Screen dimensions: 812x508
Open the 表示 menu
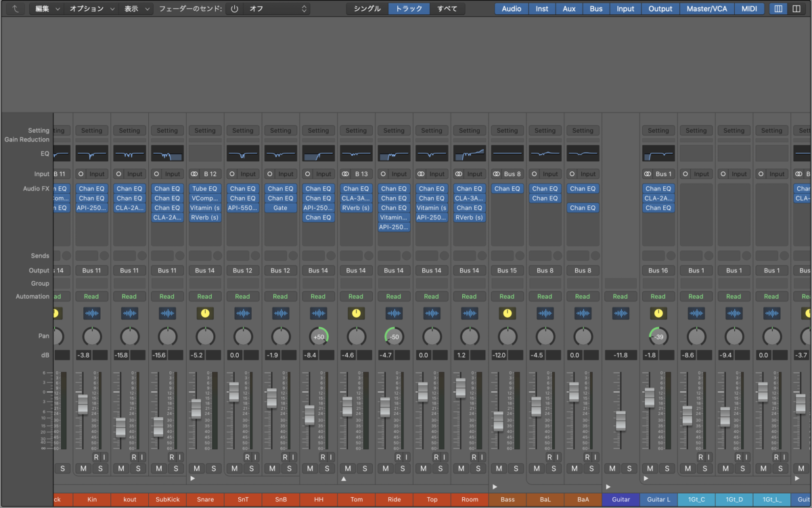click(x=136, y=9)
